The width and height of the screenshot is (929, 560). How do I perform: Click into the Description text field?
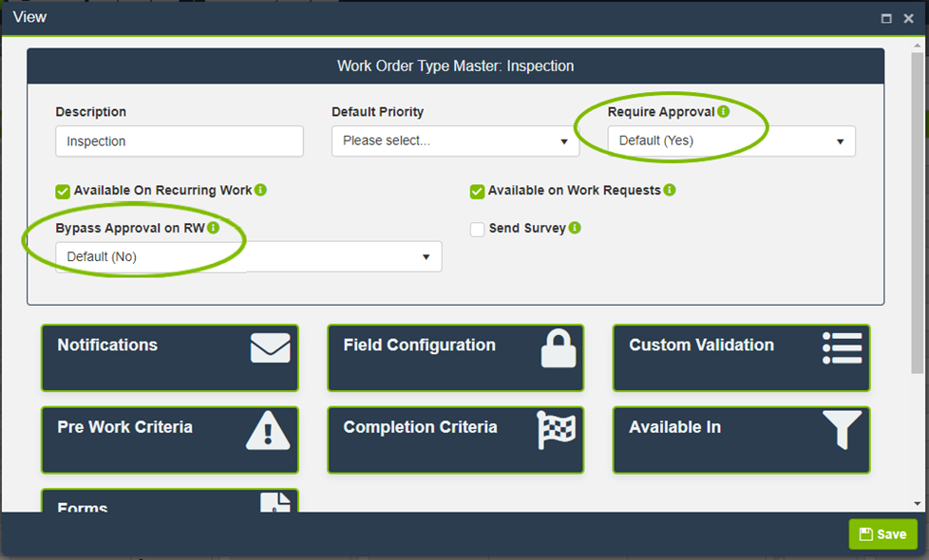[180, 141]
